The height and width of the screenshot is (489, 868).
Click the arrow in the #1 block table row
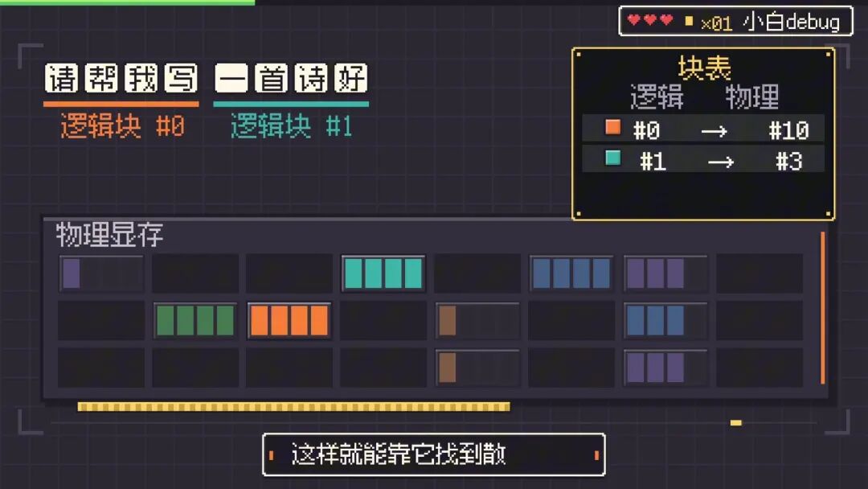coord(721,162)
